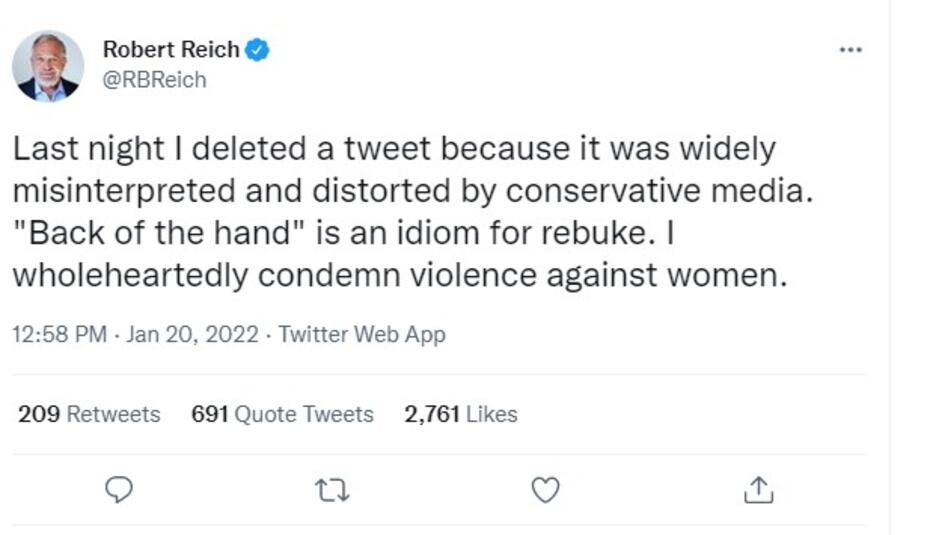Open Robert Reich's profile photo
This screenshot has height=535, width=930.
47,66
